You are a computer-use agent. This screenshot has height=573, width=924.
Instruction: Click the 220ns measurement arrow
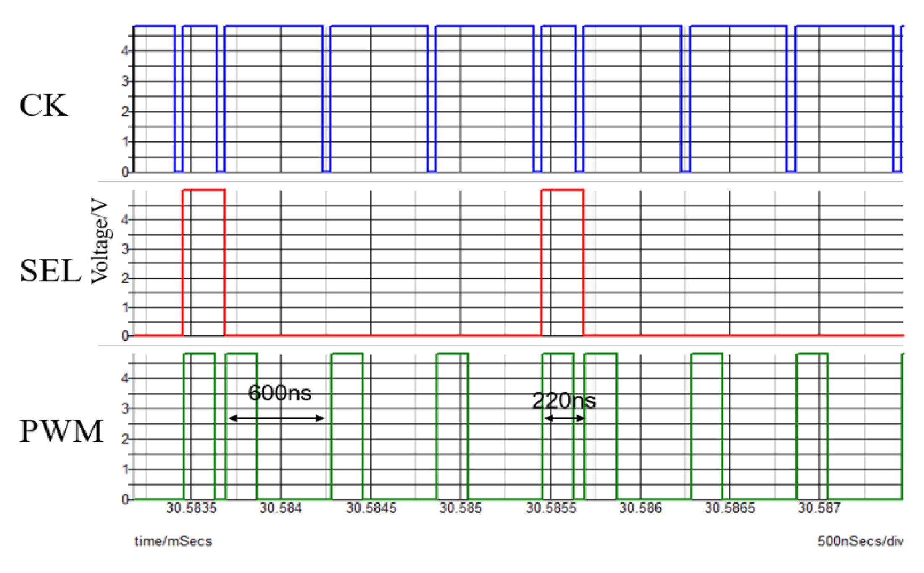point(564,418)
